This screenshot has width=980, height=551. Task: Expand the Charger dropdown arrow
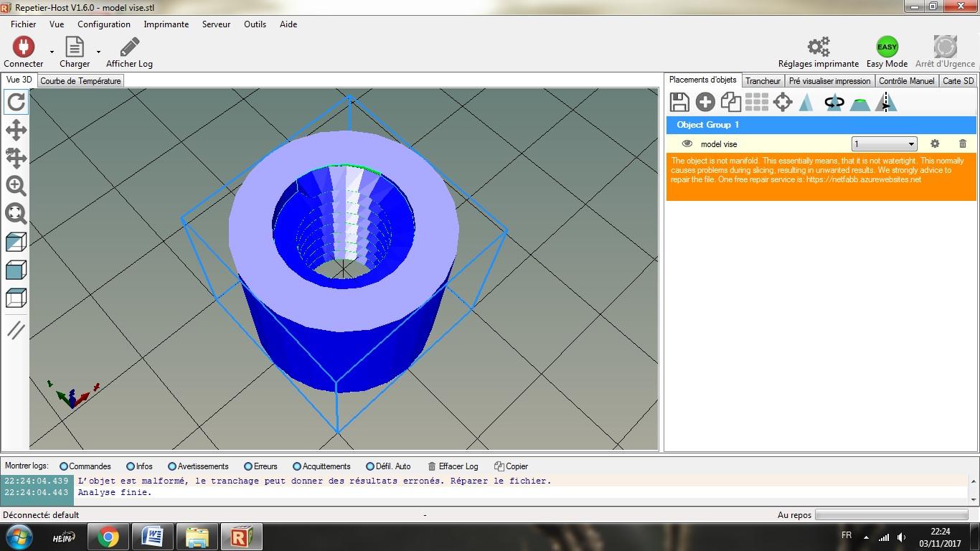tap(98, 52)
